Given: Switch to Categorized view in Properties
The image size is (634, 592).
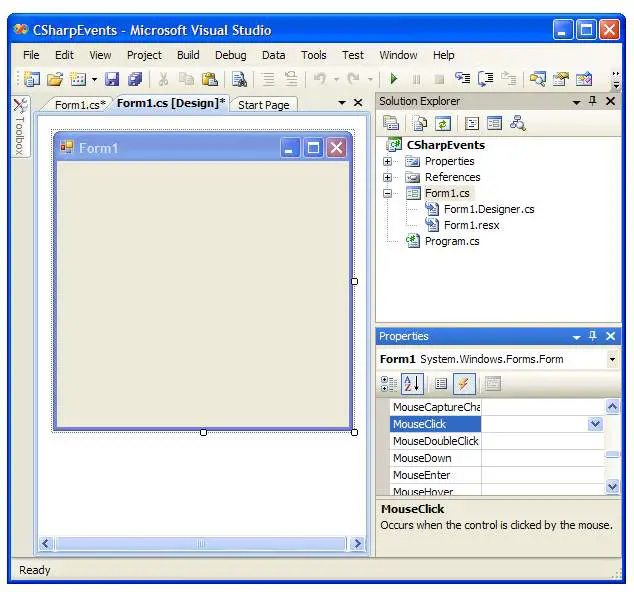Looking at the screenshot, I should click(389, 383).
